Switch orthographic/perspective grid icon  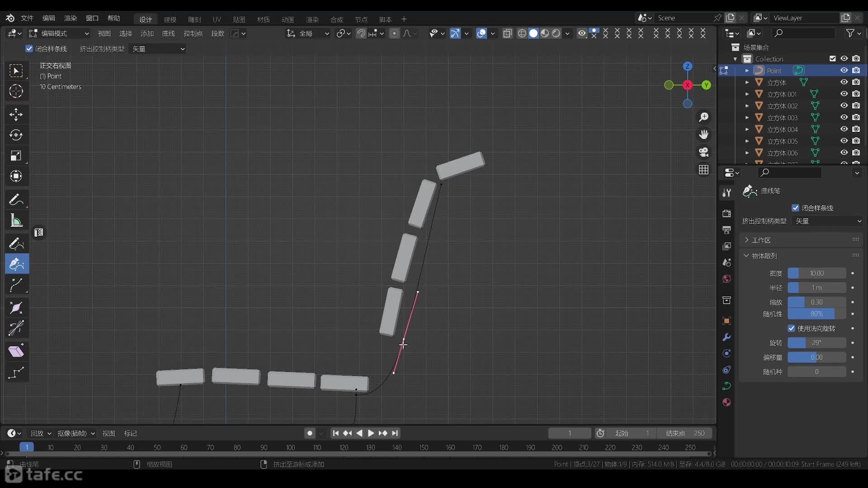(704, 170)
